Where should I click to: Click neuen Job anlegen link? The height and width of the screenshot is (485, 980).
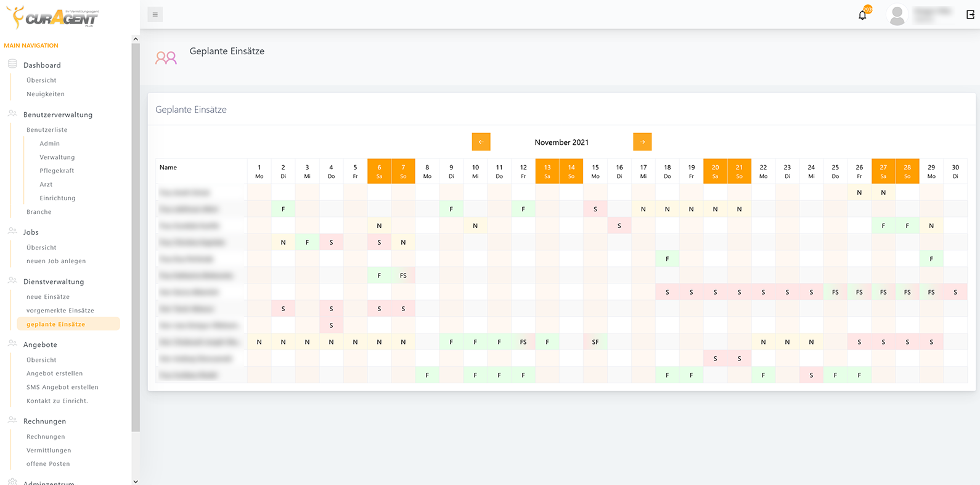tap(56, 261)
